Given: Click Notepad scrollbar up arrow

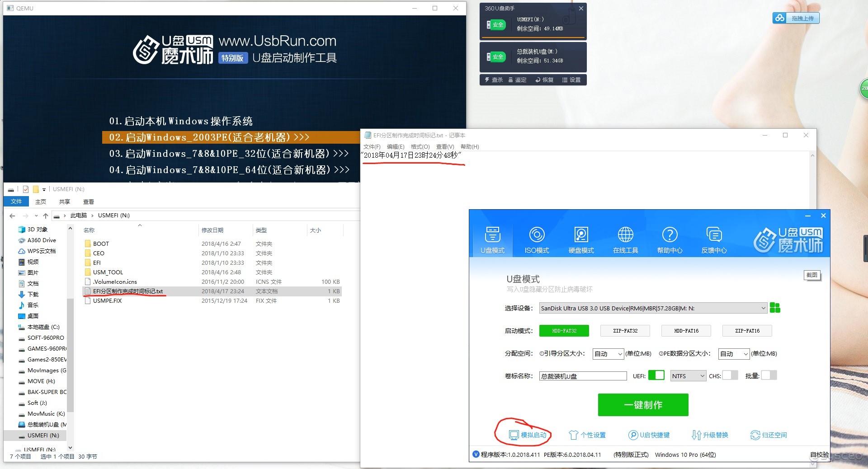Looking at the screenshot, I should click(x=812, y=156).
